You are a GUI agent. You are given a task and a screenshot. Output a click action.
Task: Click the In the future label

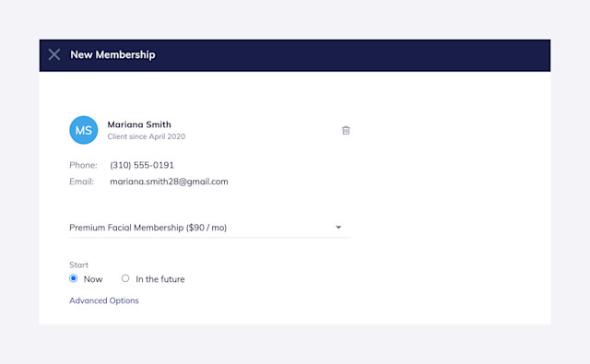[160, 279]
